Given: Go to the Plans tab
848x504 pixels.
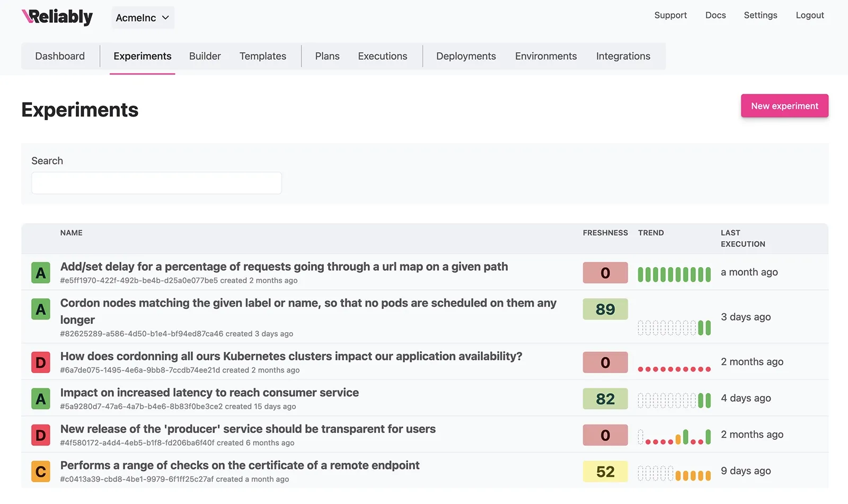Looking at the screenshot, I should [x=328, y=56].
